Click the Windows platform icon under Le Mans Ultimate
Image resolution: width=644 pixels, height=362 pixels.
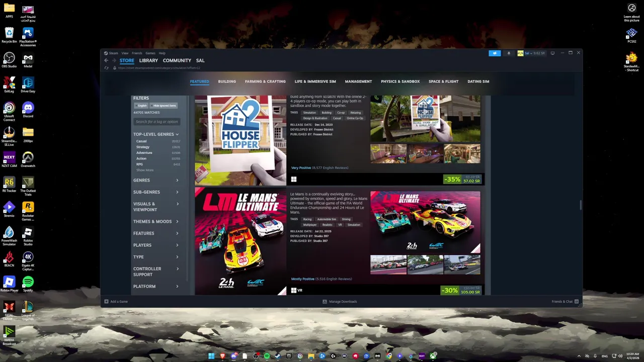pyautogui.click(x=293, y=290)
